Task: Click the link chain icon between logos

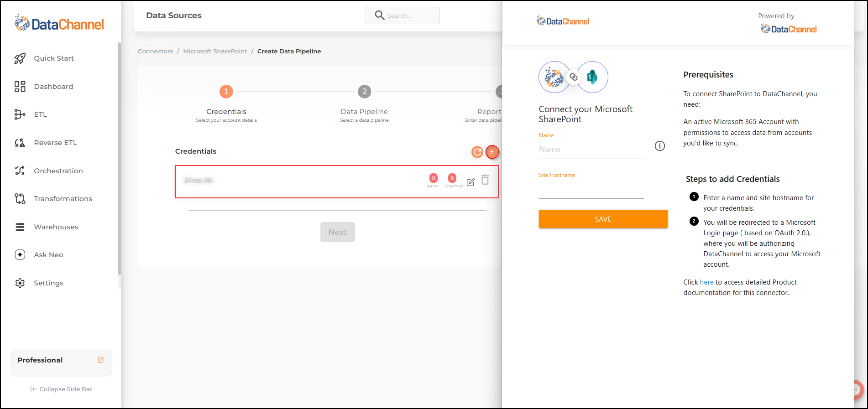Action: click(x=574, y=77)
